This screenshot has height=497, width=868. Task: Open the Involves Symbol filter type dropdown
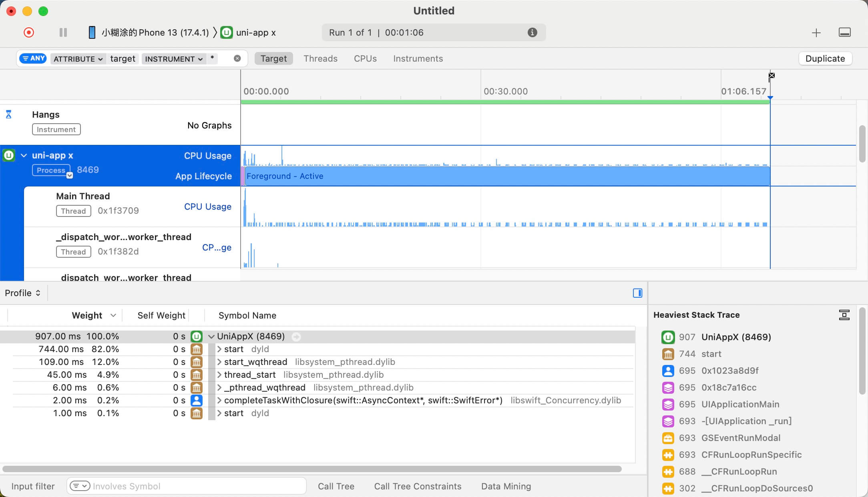[80, 486]
